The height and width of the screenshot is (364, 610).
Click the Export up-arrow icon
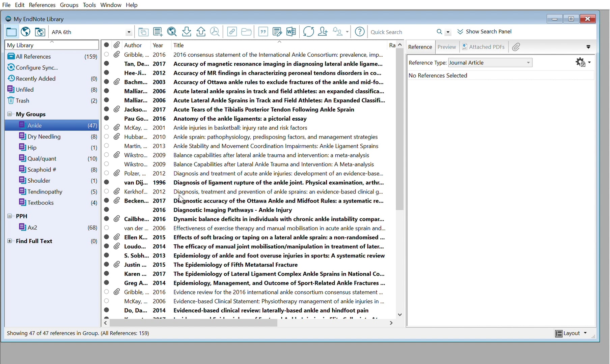pyautogui.click(x=201, y=32)
